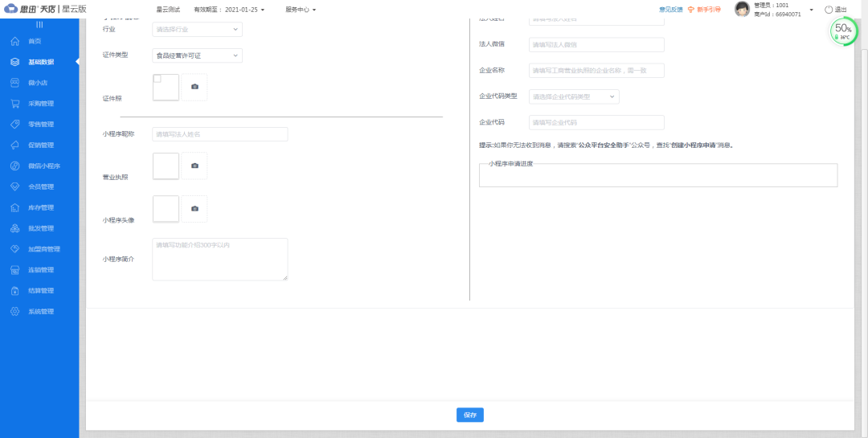Open 促销管理 megaphone icon in sidebar
Viewport: 868px width, 438px height.
15,145
